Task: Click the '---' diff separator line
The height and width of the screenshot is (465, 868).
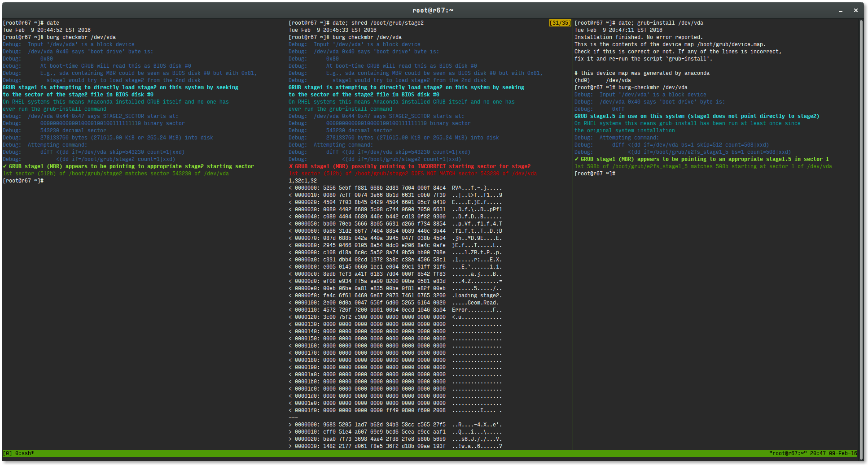Action: pyautogui.click(x=293, y=417)
